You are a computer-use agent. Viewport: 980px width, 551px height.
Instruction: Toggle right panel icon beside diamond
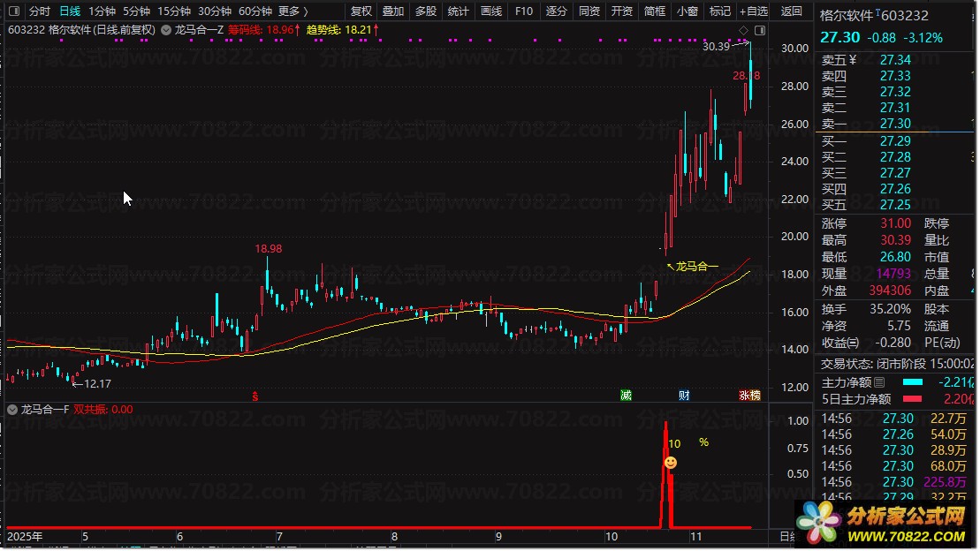pyautogui.click(x=760, y=31)
